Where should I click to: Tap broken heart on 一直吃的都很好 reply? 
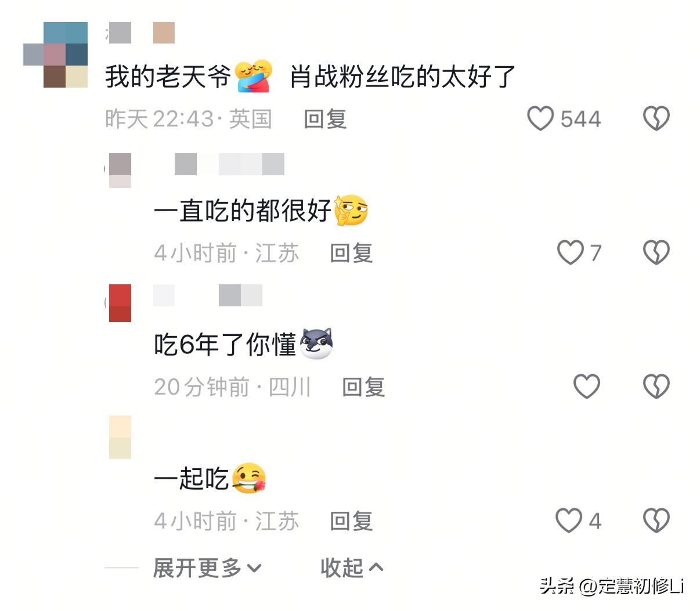pos(656,252)
